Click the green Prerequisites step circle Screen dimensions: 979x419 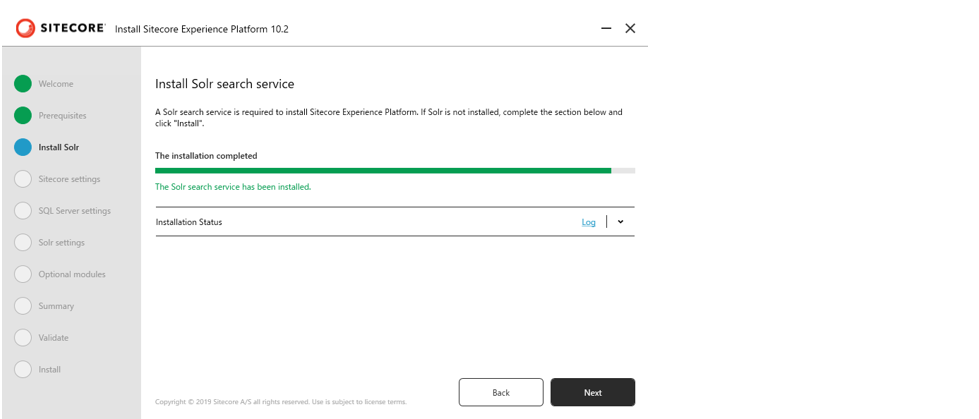(x=22, y=116)
